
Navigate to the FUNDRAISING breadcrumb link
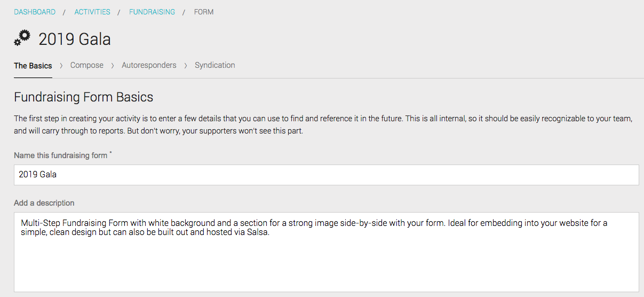point(152,12)
